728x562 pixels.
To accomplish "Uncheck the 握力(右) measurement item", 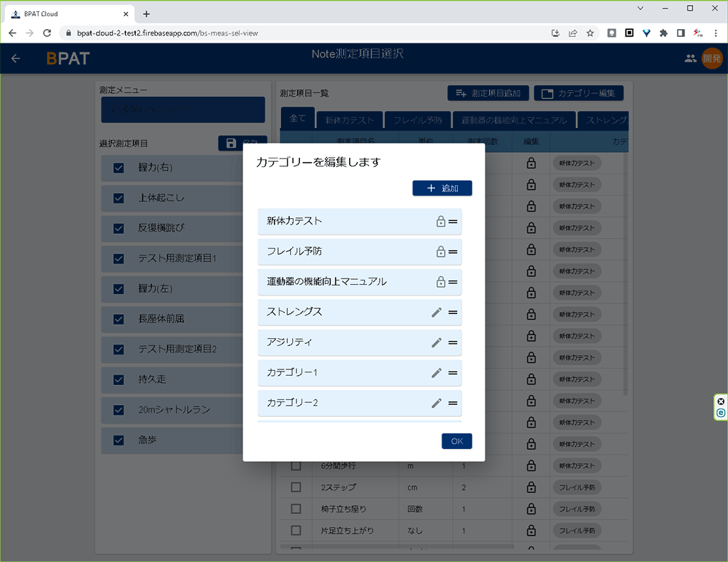I will coord(118,168).
